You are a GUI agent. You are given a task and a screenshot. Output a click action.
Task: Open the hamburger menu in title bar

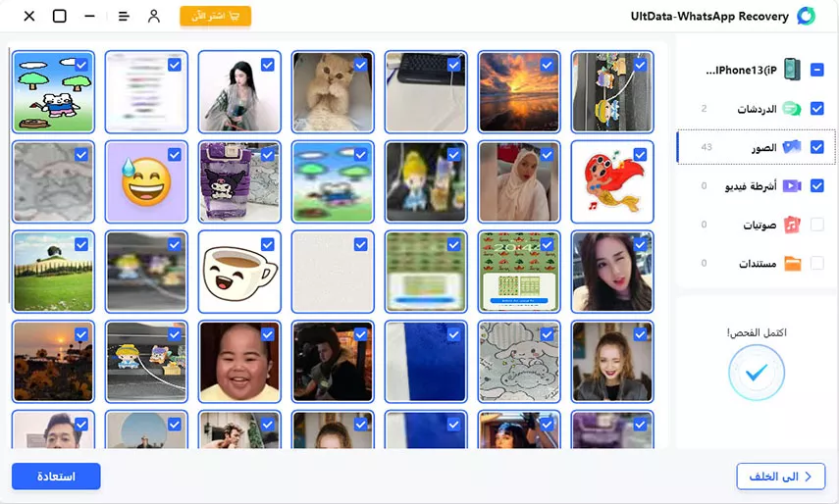point(123,17)
